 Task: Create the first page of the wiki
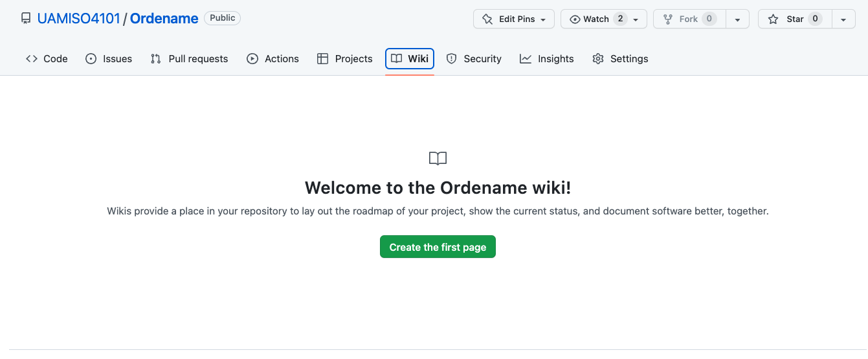click(x=438, y=247)
